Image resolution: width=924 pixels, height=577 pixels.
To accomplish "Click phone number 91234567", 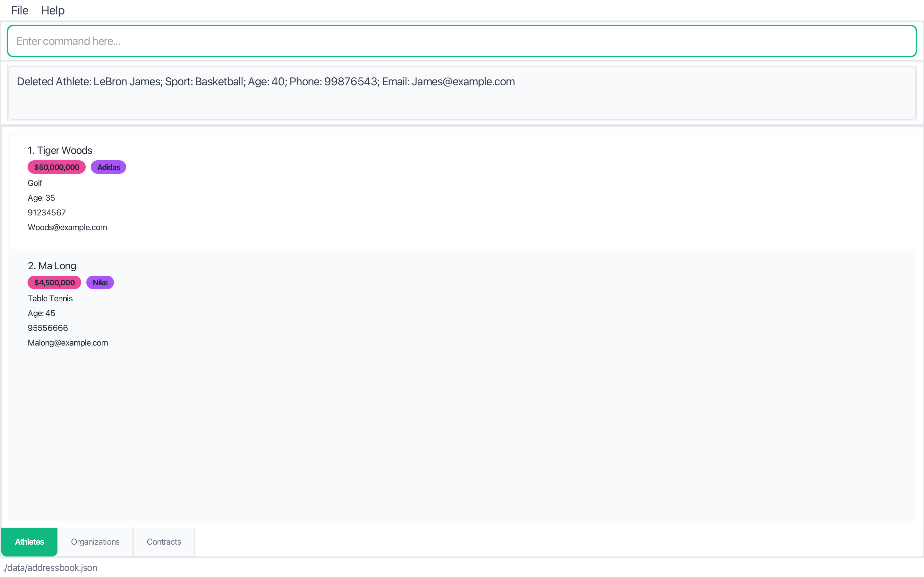I will [x=47, y=213].
